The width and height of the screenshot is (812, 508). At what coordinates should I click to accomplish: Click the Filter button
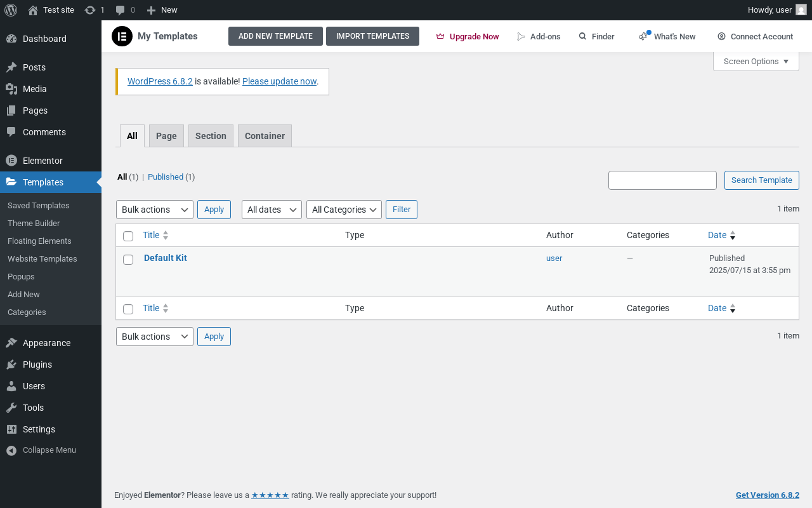coord(402,210)
